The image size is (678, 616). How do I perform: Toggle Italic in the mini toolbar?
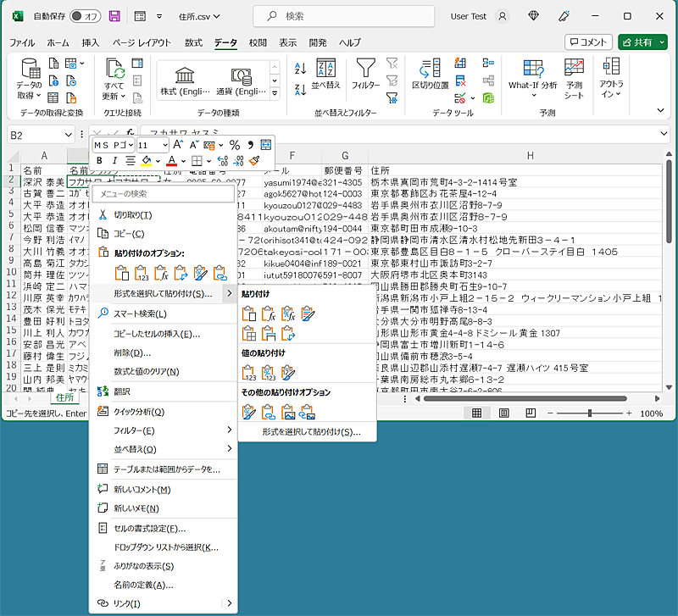(x=114, y=161)
